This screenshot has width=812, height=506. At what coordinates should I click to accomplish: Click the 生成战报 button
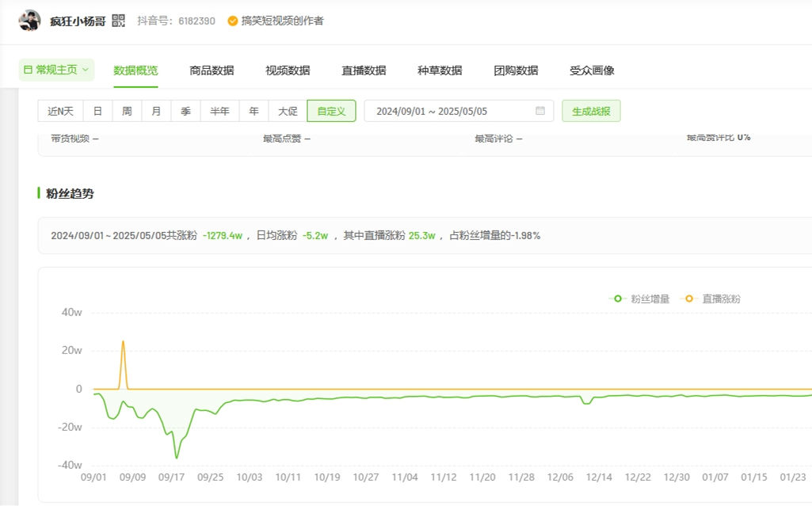pos(591,111)
